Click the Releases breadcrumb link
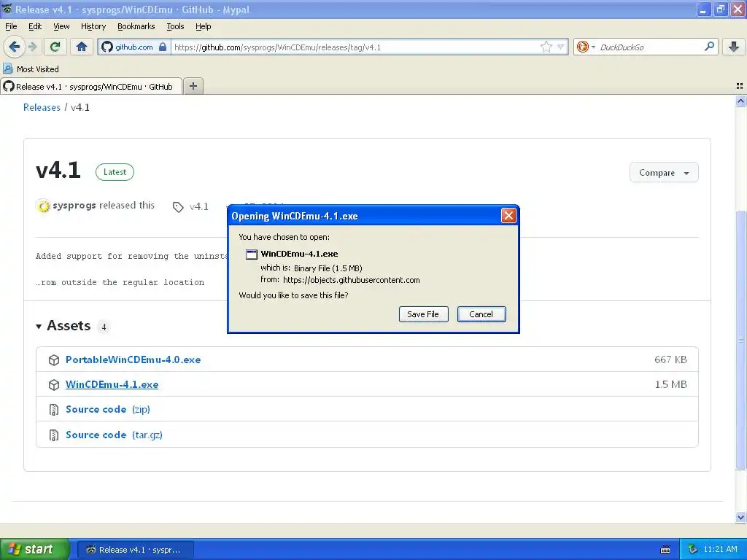Screen dimensions: 747x560 coord(42,107)
